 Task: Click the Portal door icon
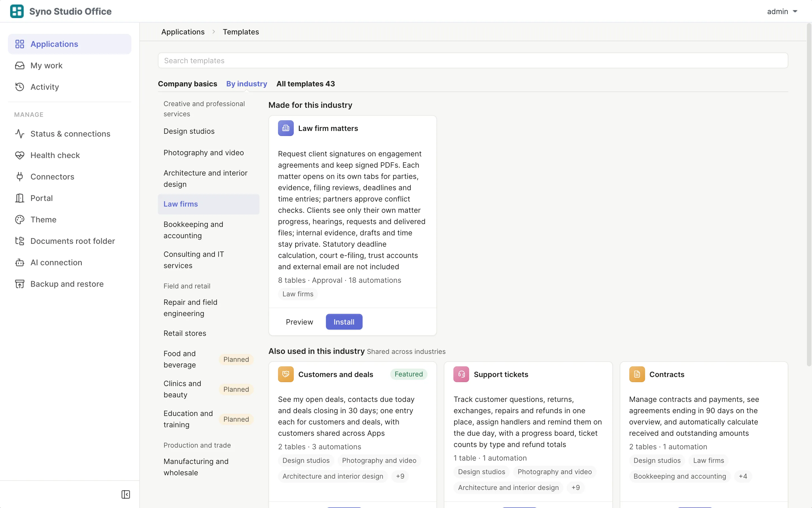pyautogui.click(x=20, y=198)
